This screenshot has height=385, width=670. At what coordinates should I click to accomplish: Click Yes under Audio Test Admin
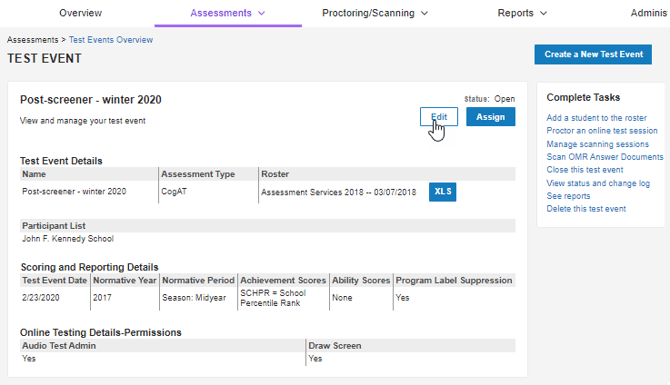coord(29,358)
